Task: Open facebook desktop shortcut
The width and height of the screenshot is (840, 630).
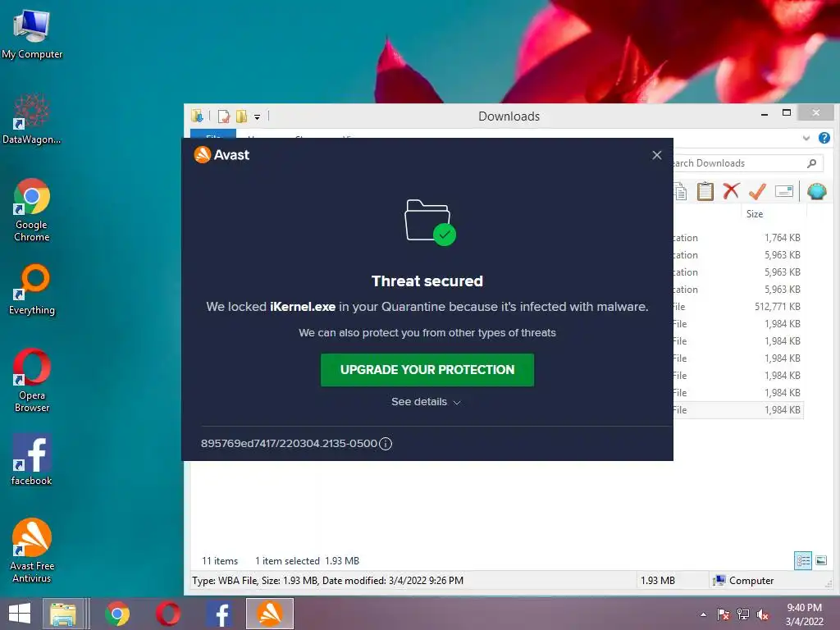Action: point(32,459)
